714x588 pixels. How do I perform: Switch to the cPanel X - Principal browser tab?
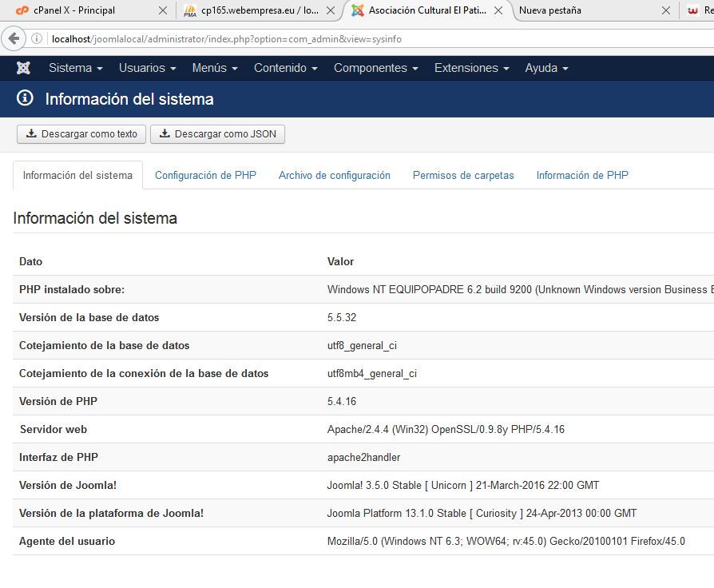(x=86, y=10)
